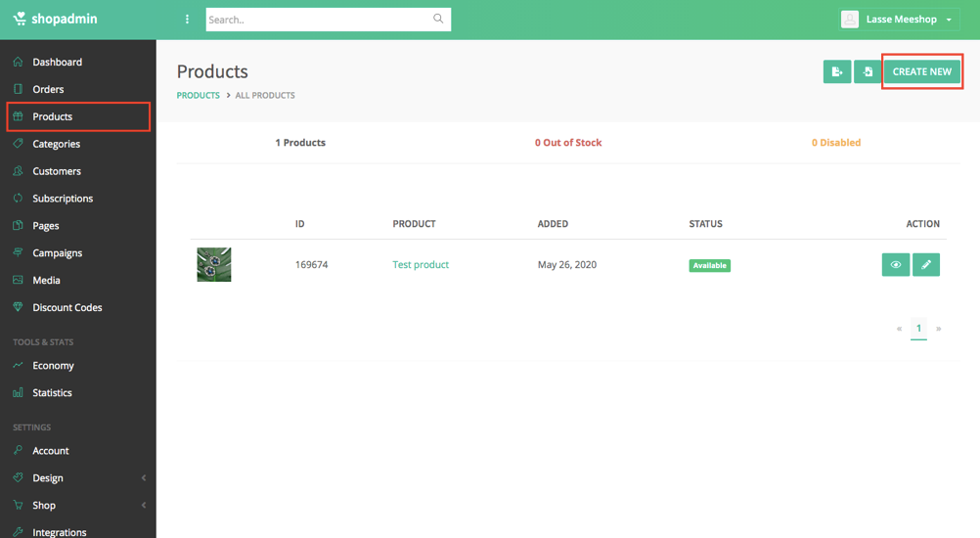Image resolution: width=980 pixels, height=538 pixels.
Task: Click the Shop cart icon
Action: 19,505
